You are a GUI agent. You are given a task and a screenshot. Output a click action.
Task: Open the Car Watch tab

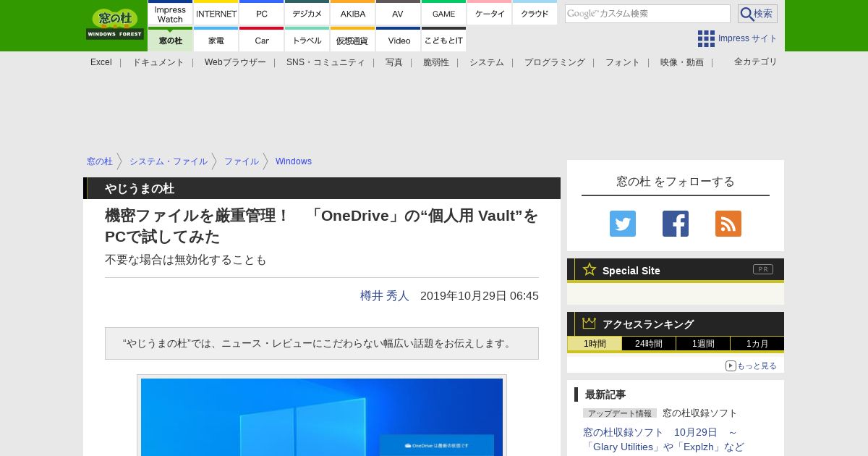[x=262, y=40]
